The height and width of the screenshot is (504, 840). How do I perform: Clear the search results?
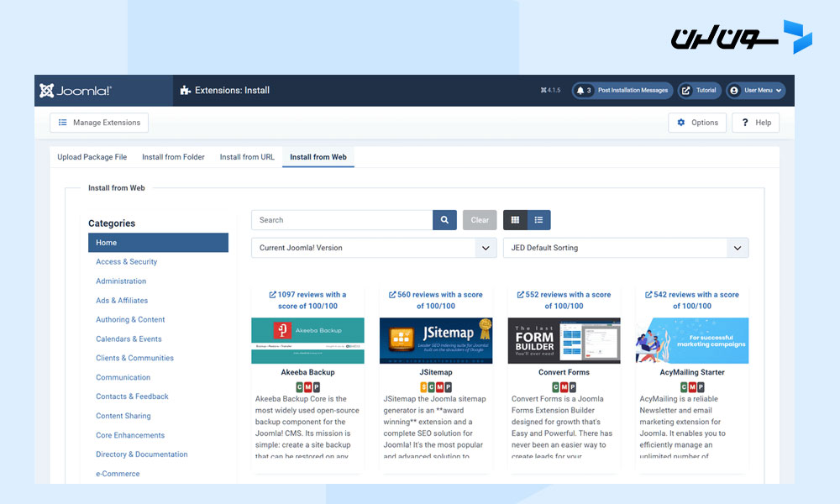[480, 220]
